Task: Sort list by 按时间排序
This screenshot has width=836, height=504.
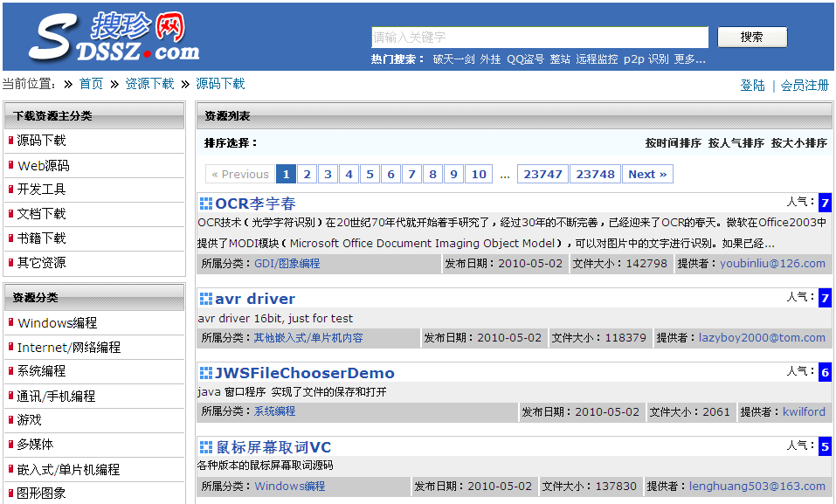Action: click(x=673, y=143)
